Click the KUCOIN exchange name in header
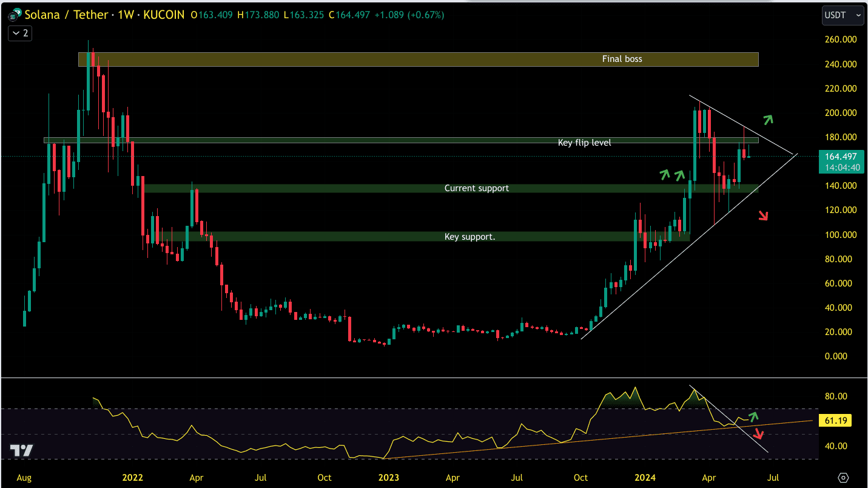This screenshot has height=488, width=868. coord(164,15)
